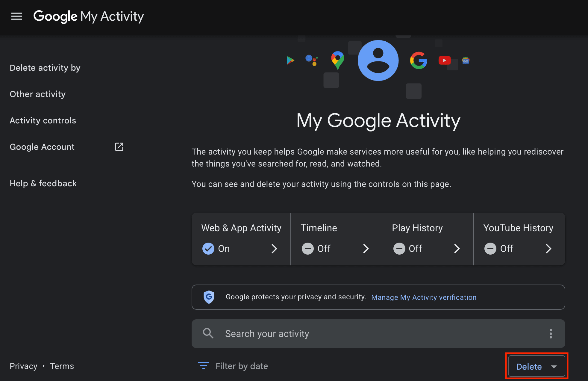Open the three-dot search options menu

(x=551, y=334)
